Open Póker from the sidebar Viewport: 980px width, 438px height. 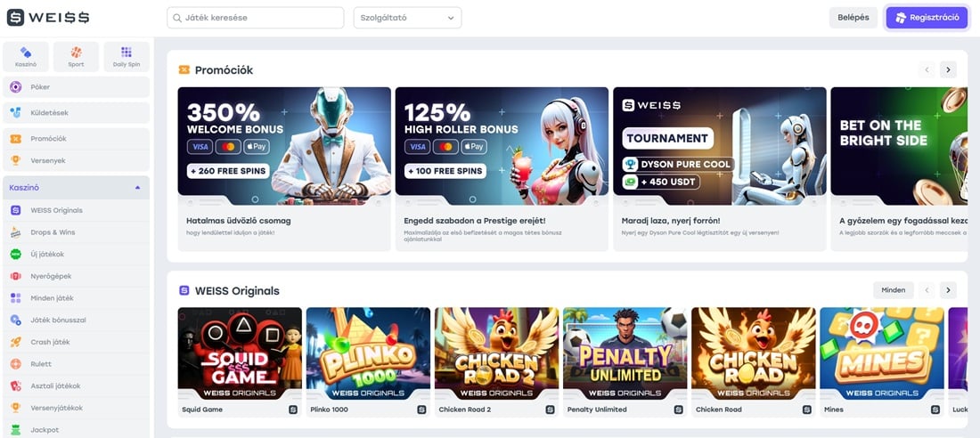click(77, 87)
